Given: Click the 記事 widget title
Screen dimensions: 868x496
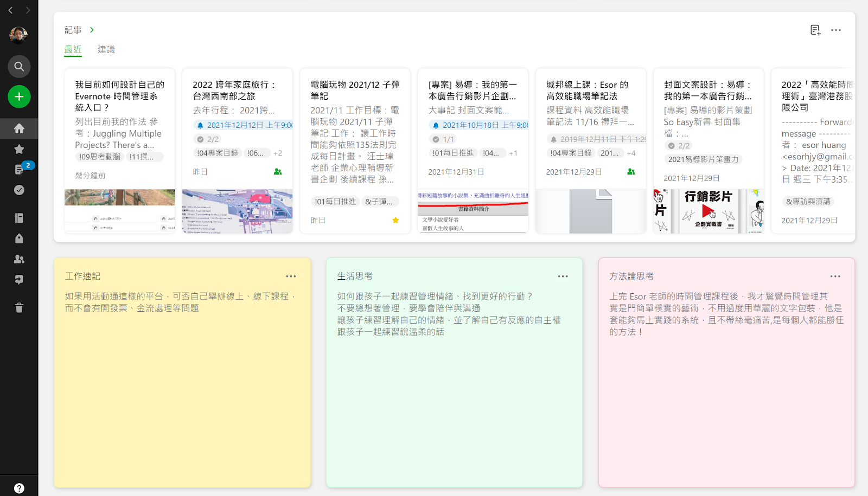Looking at the screenshot, I should [73, 30].
